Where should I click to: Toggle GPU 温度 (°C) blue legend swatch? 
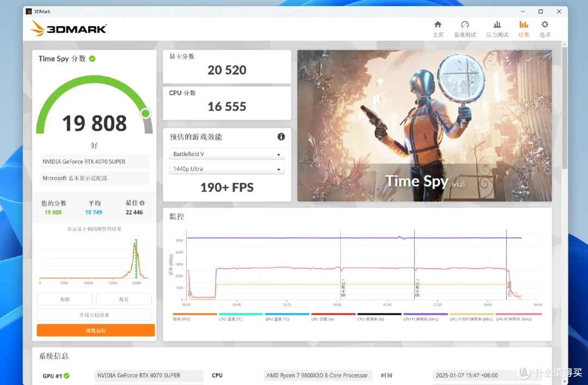tap(287, 314)
